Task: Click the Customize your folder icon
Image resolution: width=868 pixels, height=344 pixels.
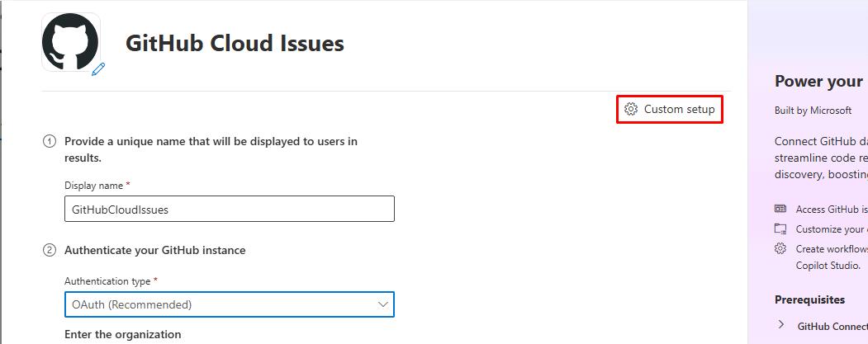Action: click(x=780, y=229)
